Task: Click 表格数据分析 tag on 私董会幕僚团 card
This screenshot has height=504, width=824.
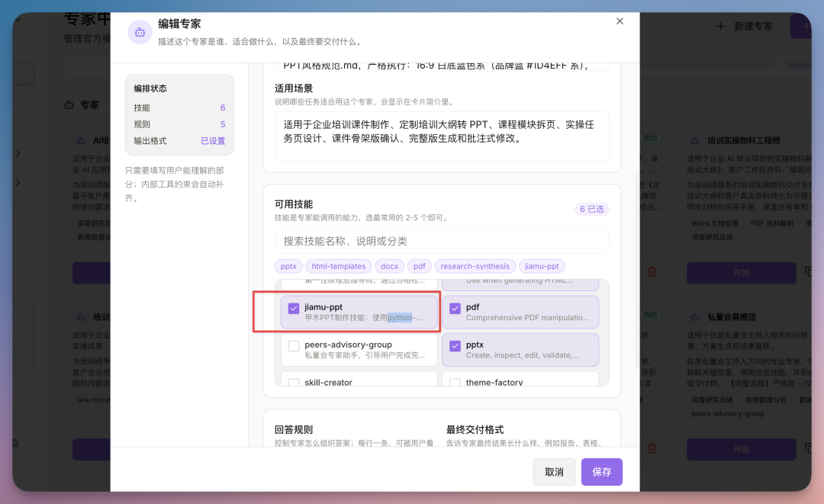Action: coord(766,400)
